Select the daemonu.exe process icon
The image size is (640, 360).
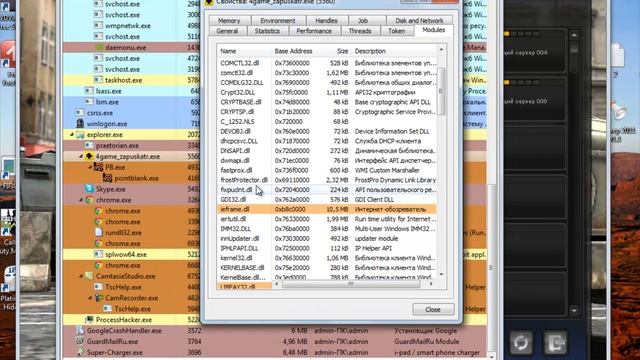coord(99,47)
